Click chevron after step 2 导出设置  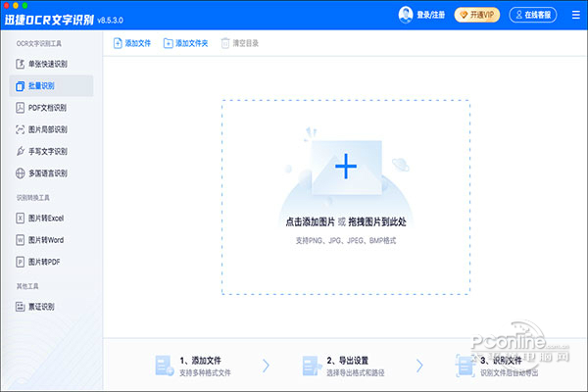(419, 366)
